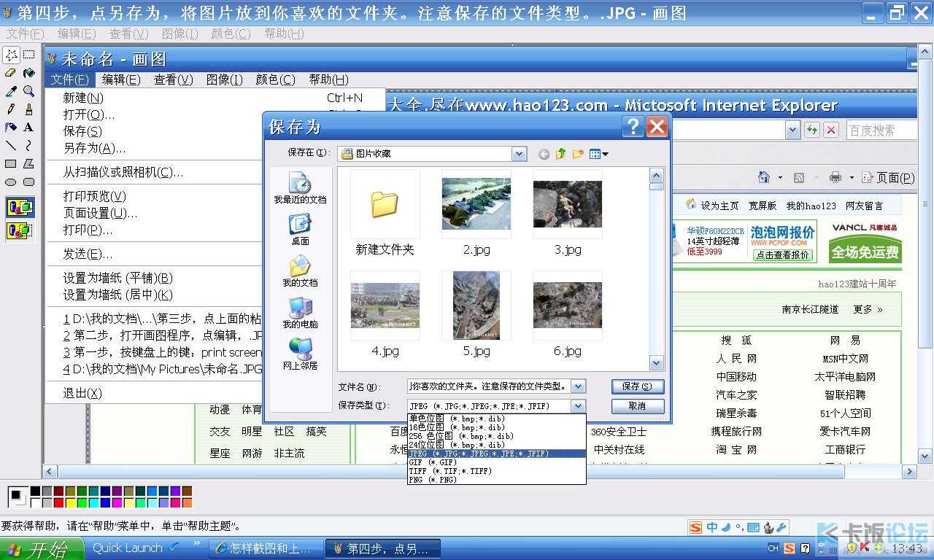The image size is (934, 560).
Task: Click the IE home icon
Action: tap(763, 177)
